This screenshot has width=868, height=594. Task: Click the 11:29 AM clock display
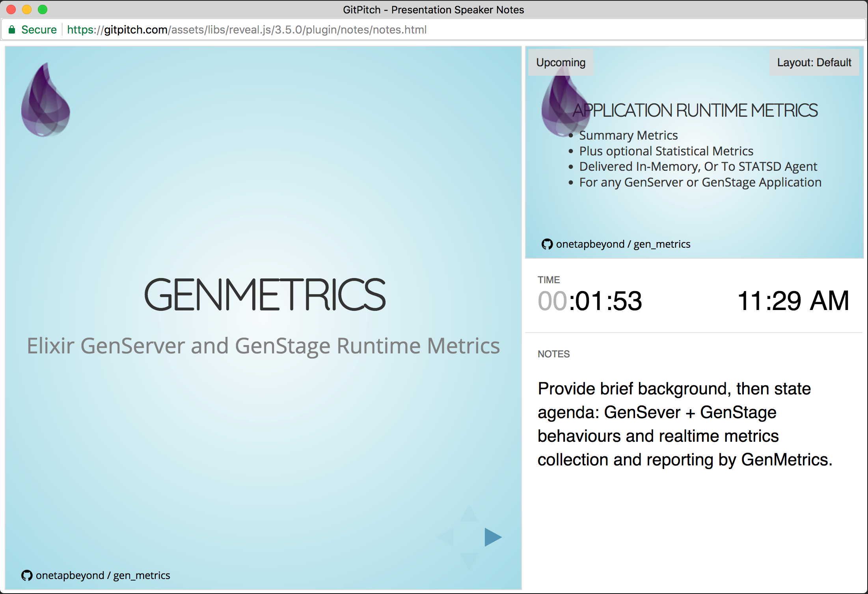(793, 301)
